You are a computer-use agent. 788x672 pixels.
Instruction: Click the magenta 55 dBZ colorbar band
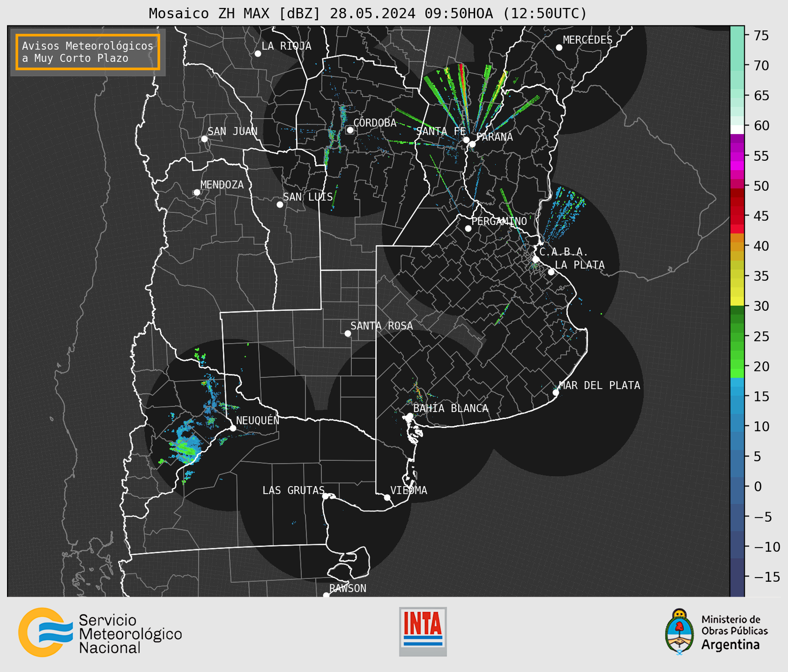(737, 156)
